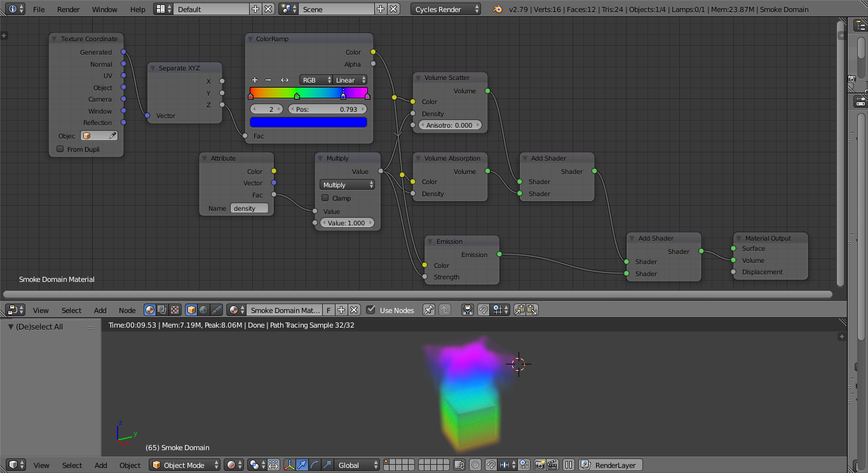868x473 pixels.
Task: Click Attribute node Name density field
Action: 249,208
